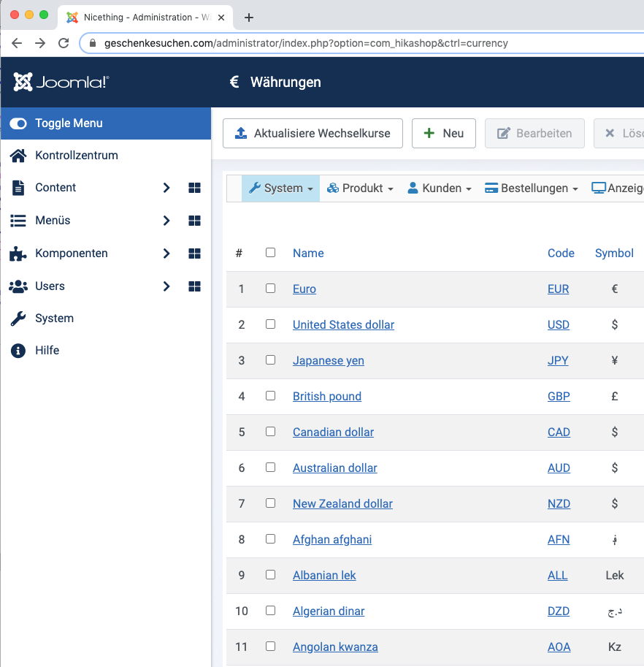Image resolution: width=644 pixels, height=667 pixels.
Task: Click the Bearbeiten button
Action: point(534,133)
